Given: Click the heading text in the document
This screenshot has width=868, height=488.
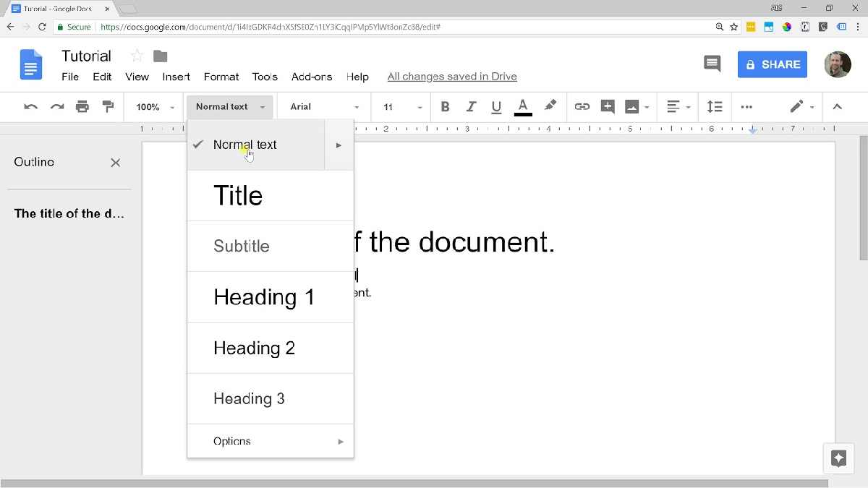Looking at the screenshot, I should [x=454, y=241].
